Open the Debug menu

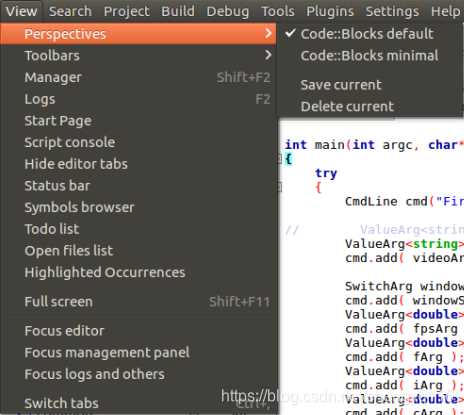tap(228, 11)
